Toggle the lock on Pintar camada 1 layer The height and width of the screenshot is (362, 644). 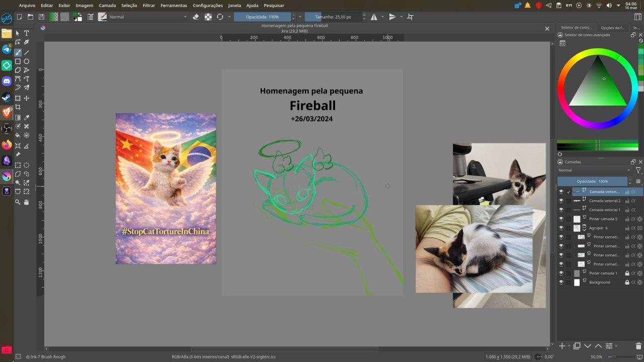(627, 274)
